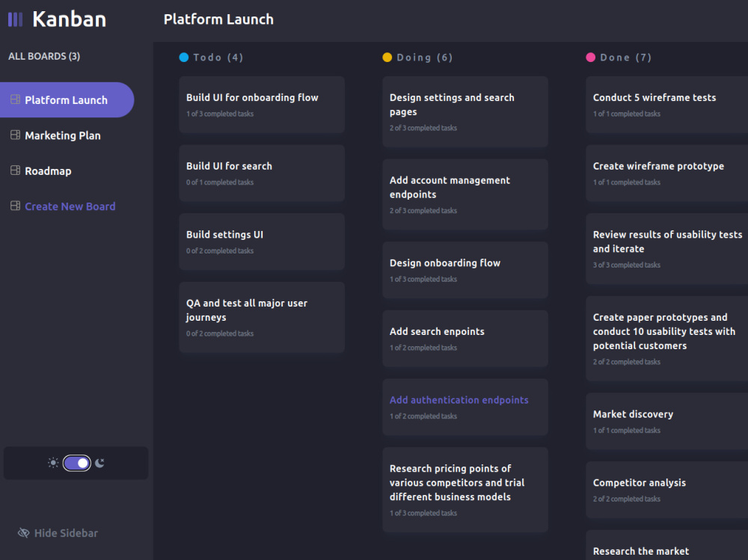Open the Competitor analysis card
Screen dimensions: 748x560
pyautogui.click(x=667, y=490)
